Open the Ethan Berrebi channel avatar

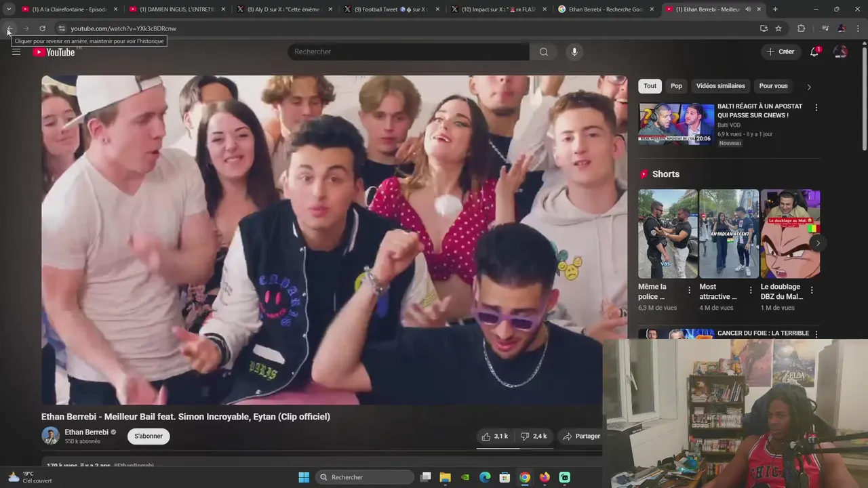[50, 436]
